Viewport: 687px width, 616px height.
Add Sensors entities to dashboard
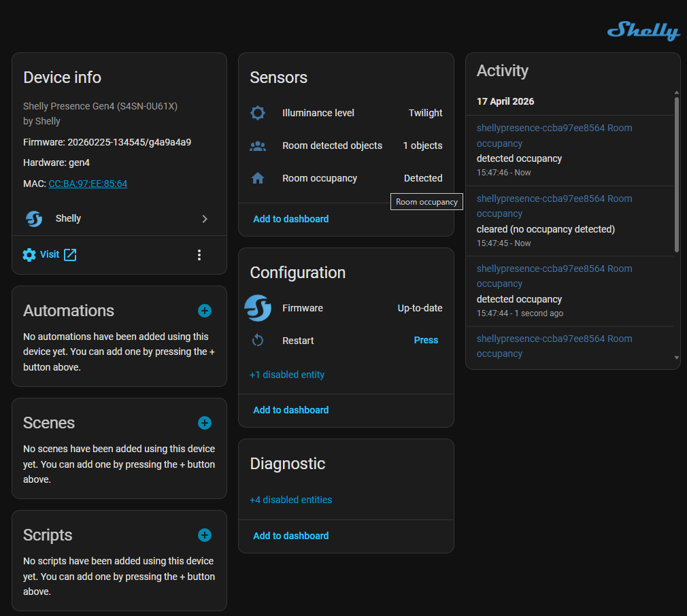point(290,219)
